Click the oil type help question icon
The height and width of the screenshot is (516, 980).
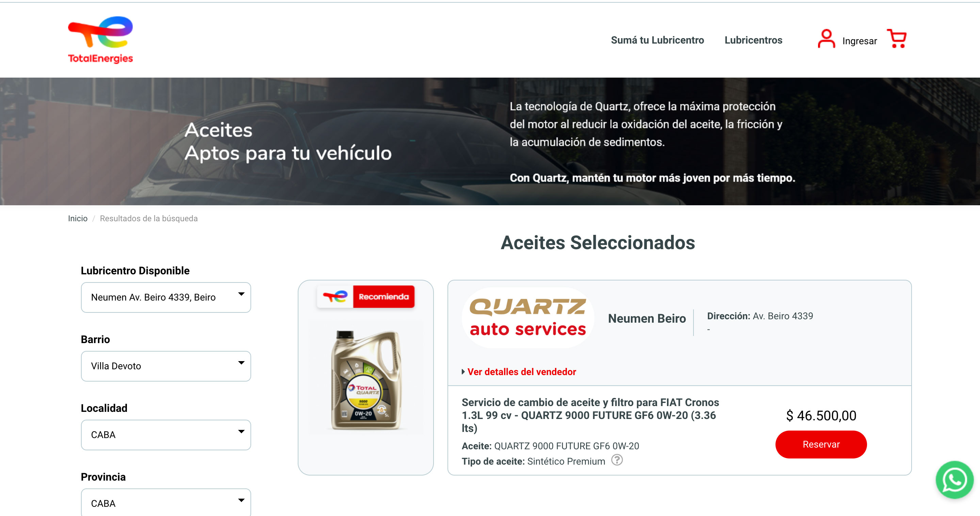[617, 460]
